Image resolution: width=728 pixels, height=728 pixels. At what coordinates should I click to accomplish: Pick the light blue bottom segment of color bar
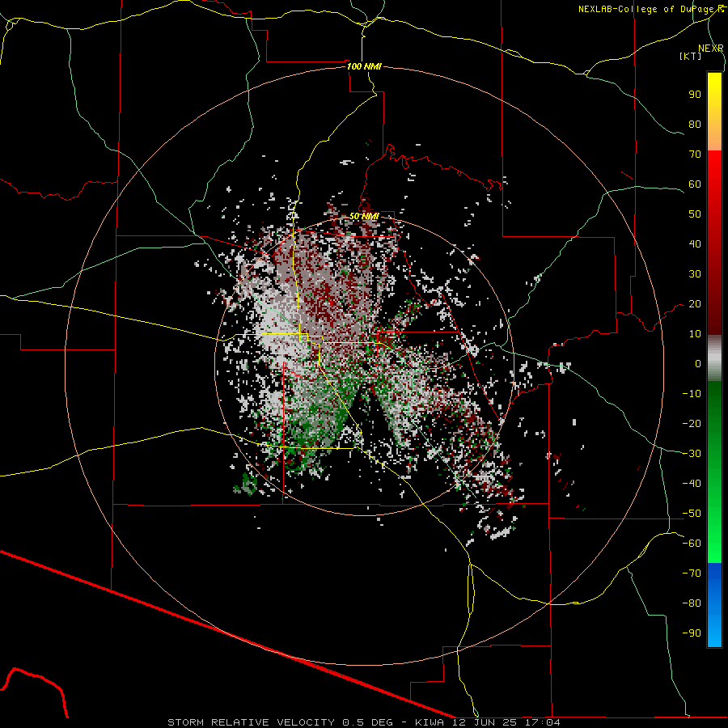(714, 632)
